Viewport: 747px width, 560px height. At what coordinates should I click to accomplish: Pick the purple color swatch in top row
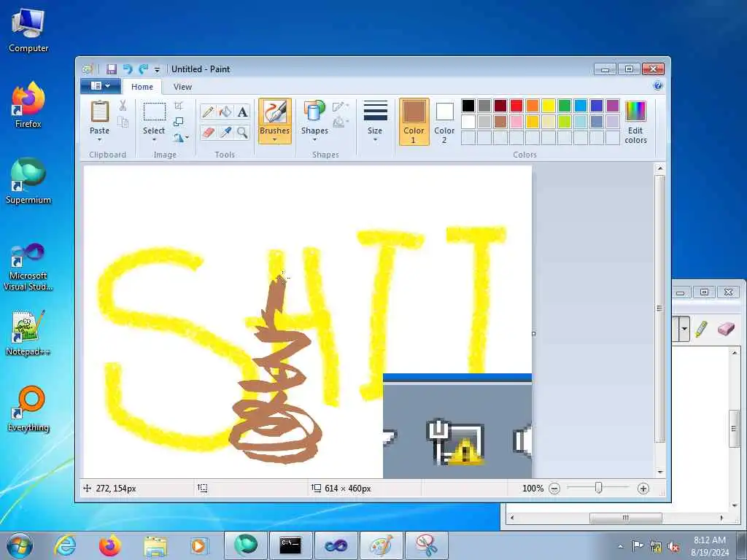(x=613, y=106)
